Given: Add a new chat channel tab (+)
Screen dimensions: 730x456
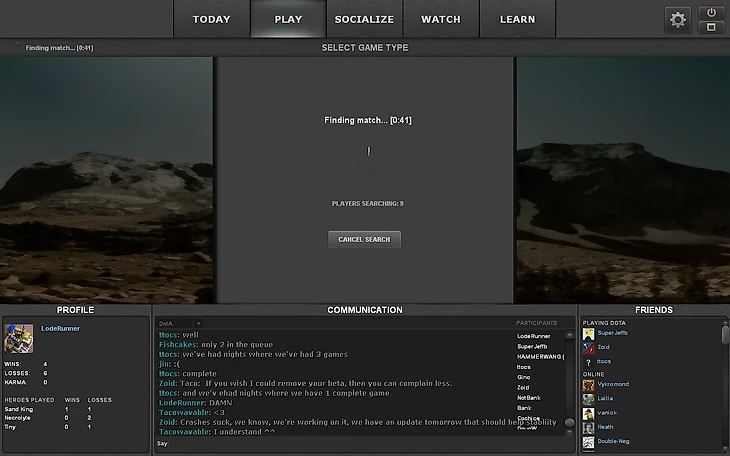Looking at the screenshot, I should coord(198,323).
